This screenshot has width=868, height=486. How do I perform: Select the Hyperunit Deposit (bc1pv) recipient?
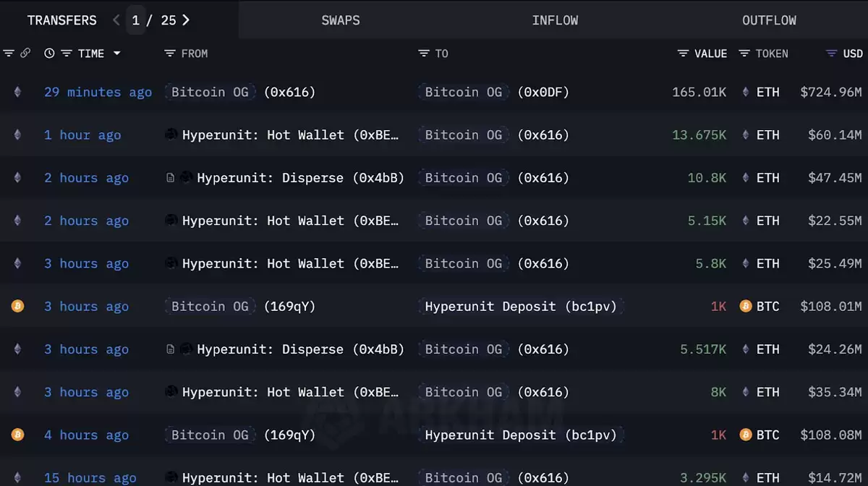[x=520, y=306]
